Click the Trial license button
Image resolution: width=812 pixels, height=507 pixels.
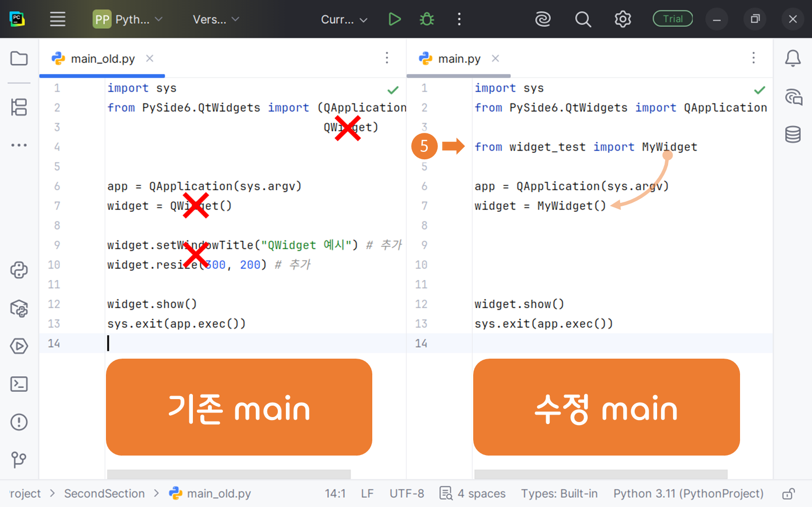[x=673, y=19]
